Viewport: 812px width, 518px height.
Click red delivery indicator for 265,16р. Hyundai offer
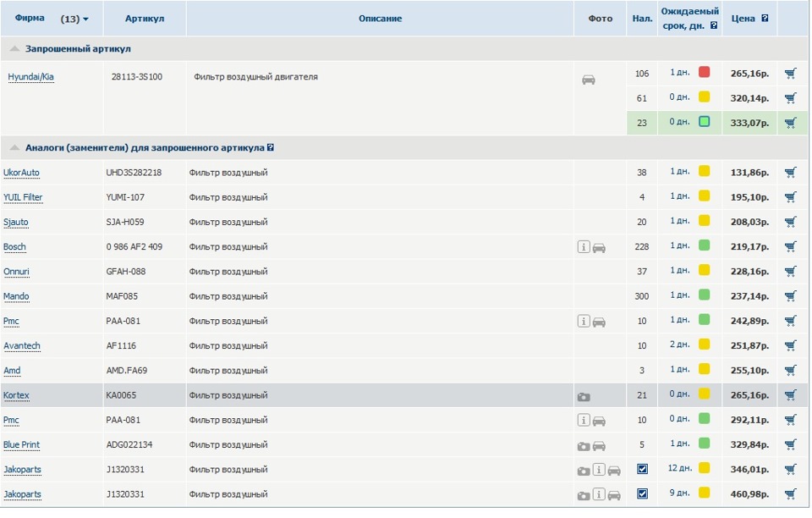point(705,73)
